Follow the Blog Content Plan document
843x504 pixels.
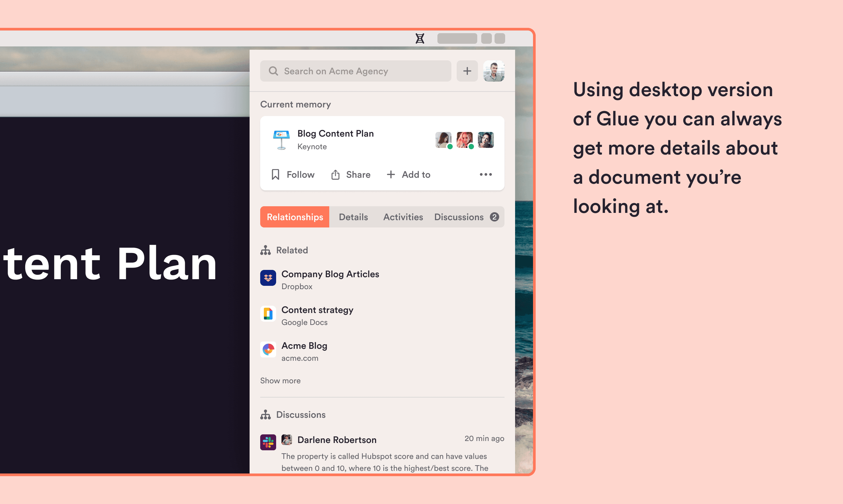[x=293, y=174]
